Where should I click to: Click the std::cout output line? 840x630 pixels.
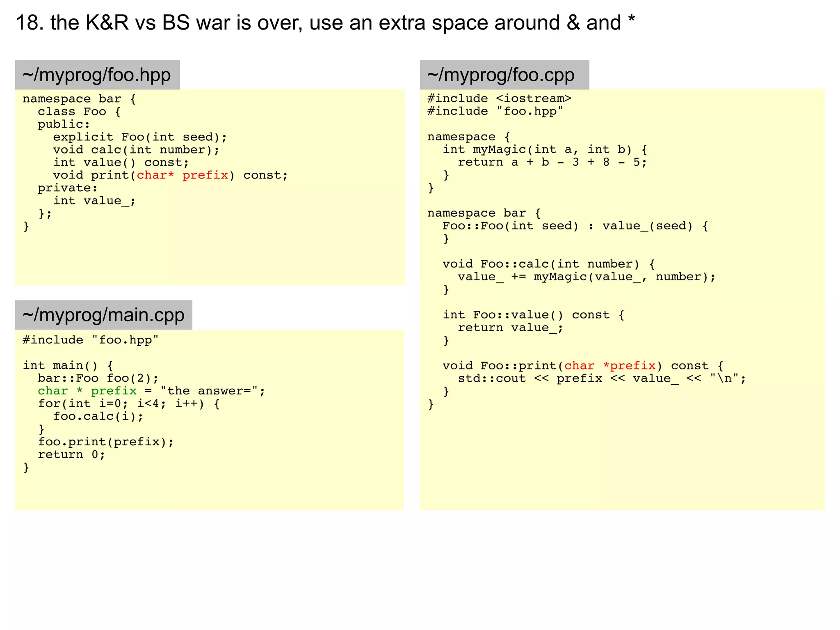(602, 378)
